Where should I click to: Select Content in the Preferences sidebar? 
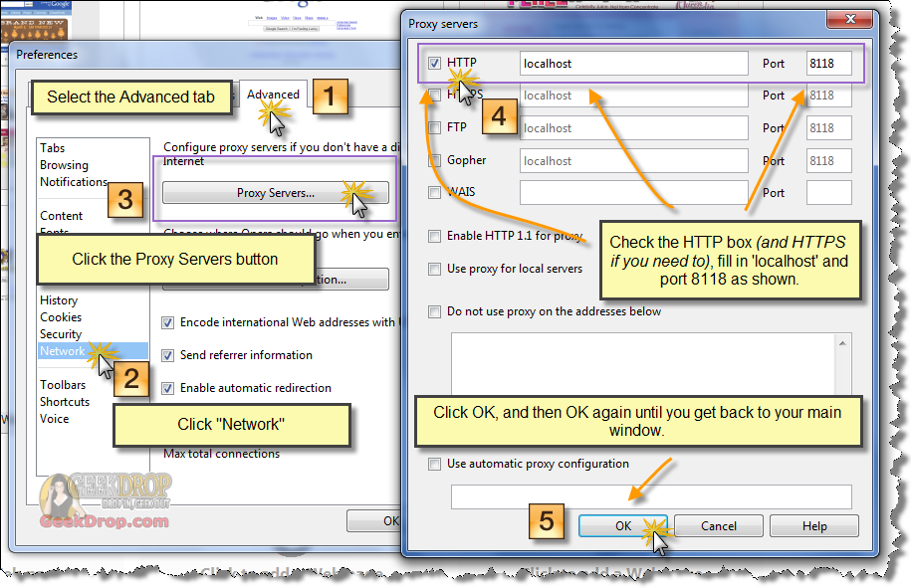tap(61, 216)
